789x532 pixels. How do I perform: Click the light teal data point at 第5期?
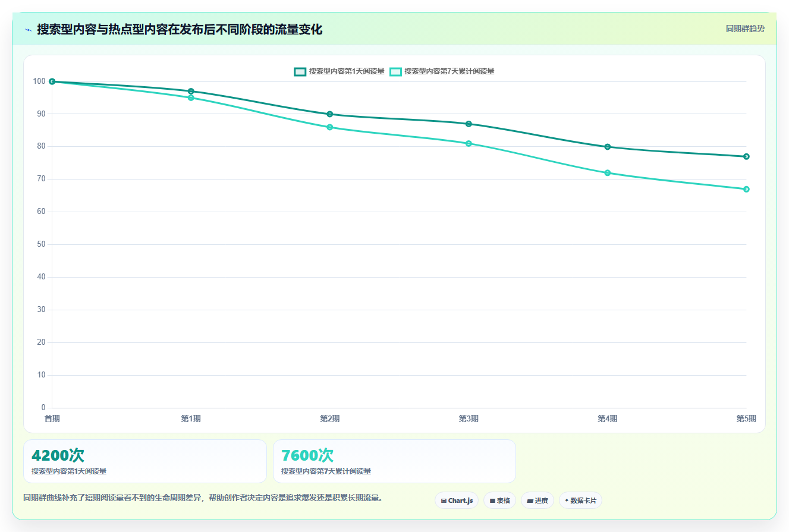(746, 189)
